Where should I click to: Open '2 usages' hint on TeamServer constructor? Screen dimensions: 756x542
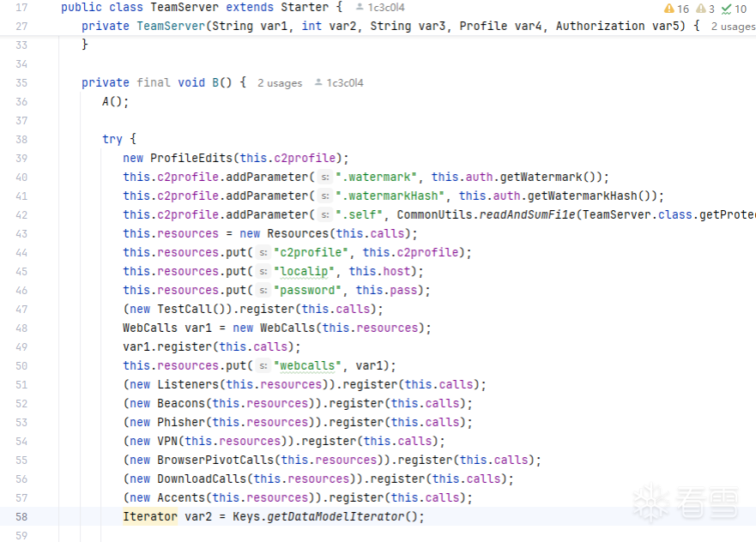point(732,27)
